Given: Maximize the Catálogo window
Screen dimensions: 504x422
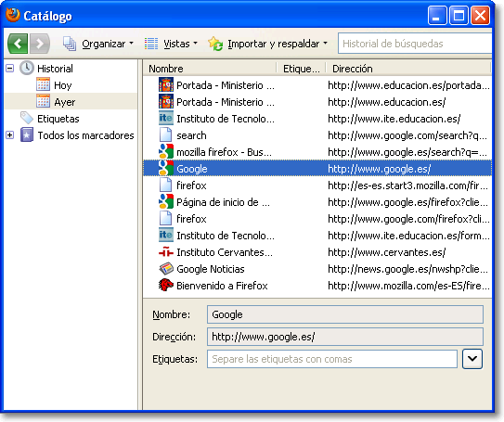Looking at the screenshot, I should pyautogui.click(x=459, y=16).
